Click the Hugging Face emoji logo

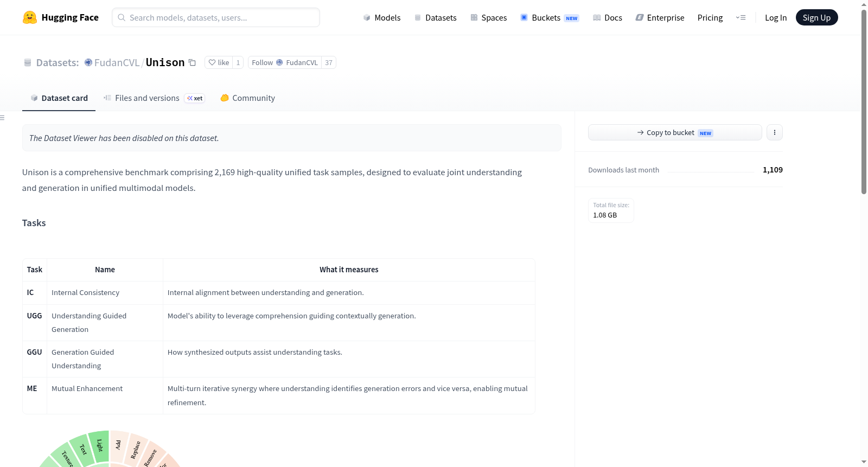[30, 17]
